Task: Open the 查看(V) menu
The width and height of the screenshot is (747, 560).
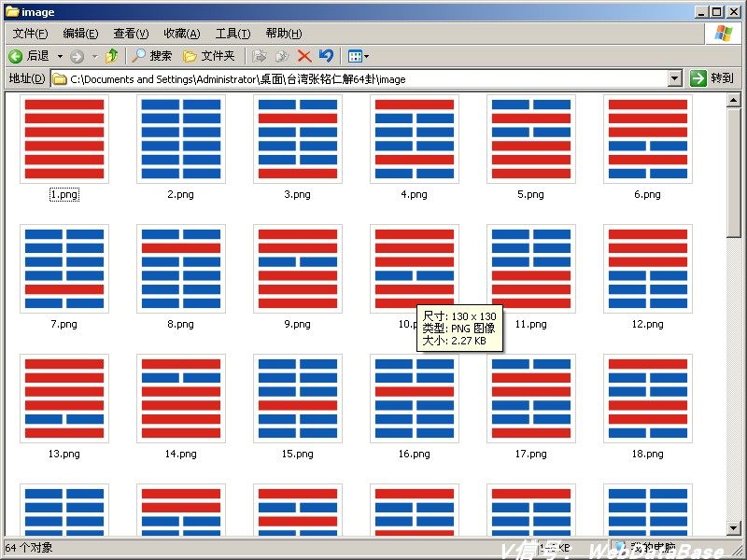Action: point(131,34)
